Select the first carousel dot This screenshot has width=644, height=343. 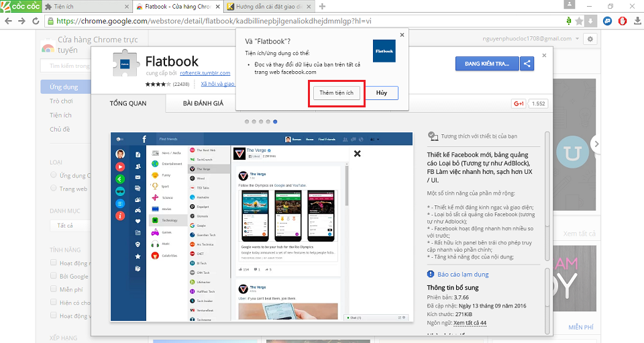(x=247, y=121)
